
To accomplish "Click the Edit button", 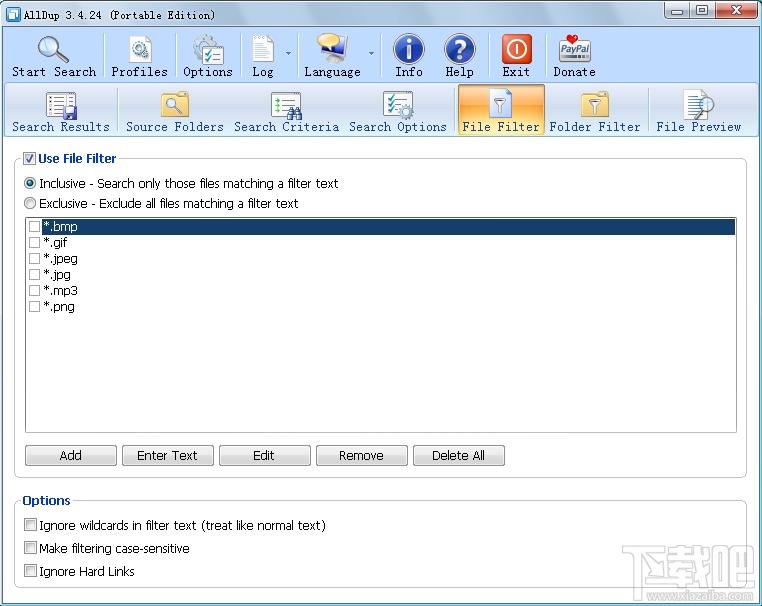I will [x=264, y=455].
